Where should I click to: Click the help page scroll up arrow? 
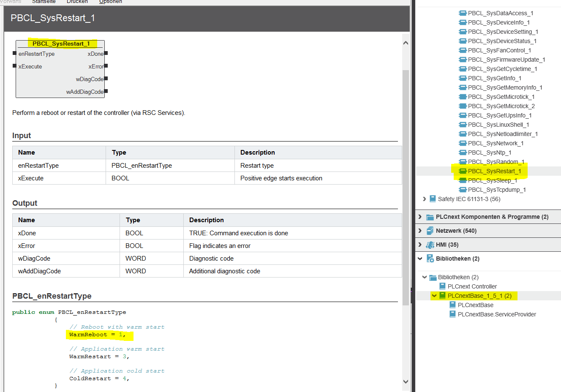406,43
